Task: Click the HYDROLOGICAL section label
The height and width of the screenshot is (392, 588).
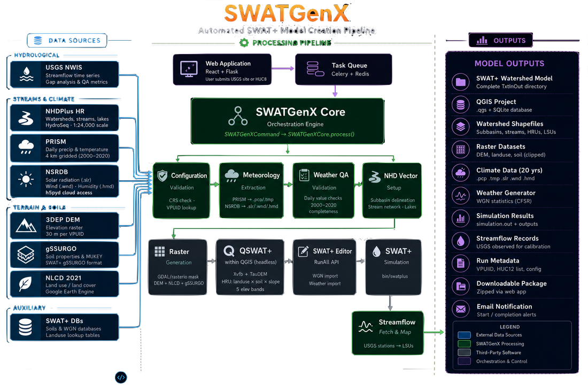Action: tap(37, 55)
